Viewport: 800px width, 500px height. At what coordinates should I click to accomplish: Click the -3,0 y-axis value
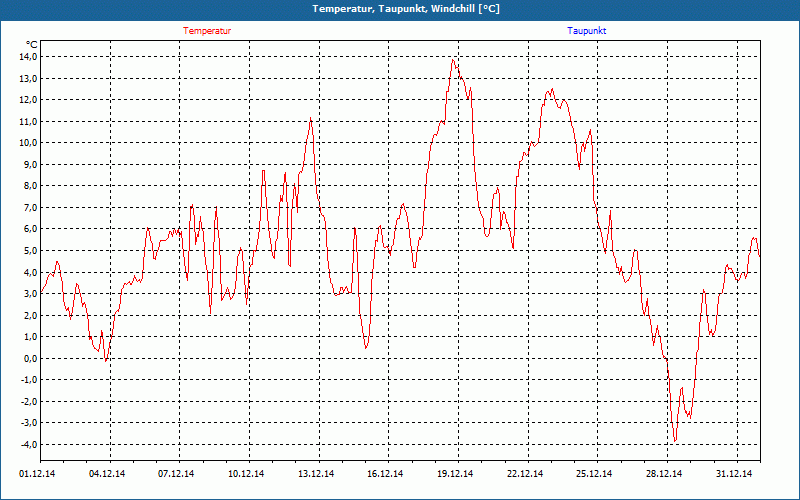[29, 423]
